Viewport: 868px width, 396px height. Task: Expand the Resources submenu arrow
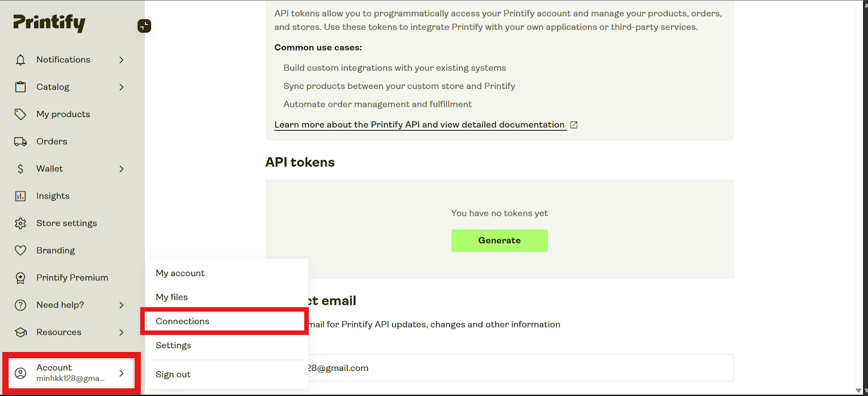(122, 332)
